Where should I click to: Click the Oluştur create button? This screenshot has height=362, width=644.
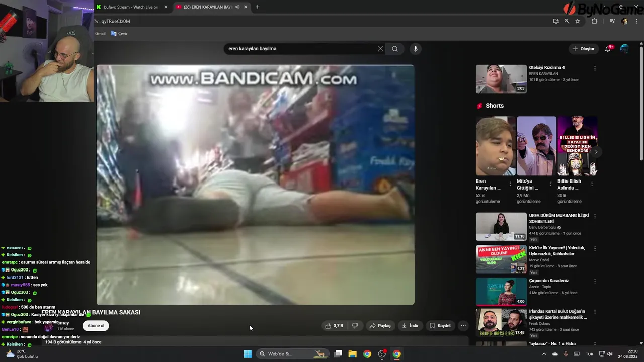(583, 49)
